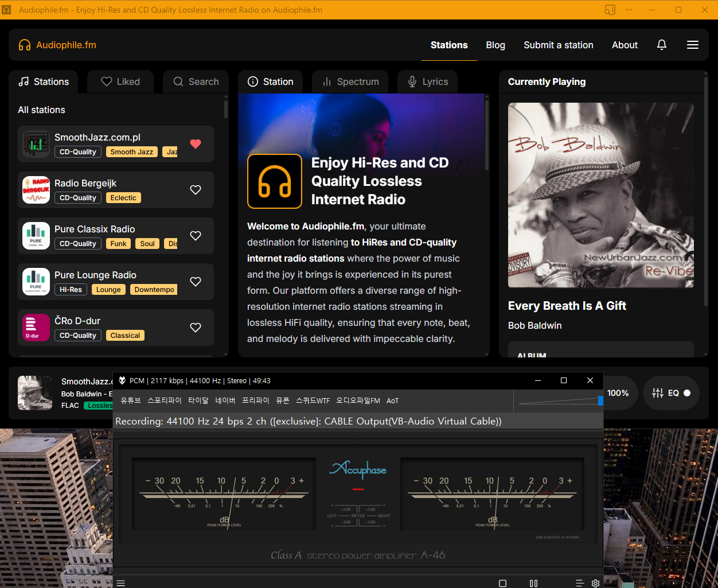Select 스쿼드WTF preset in PCM player
Viewport: 718px width, 588px height.
[x=313, y=400]
